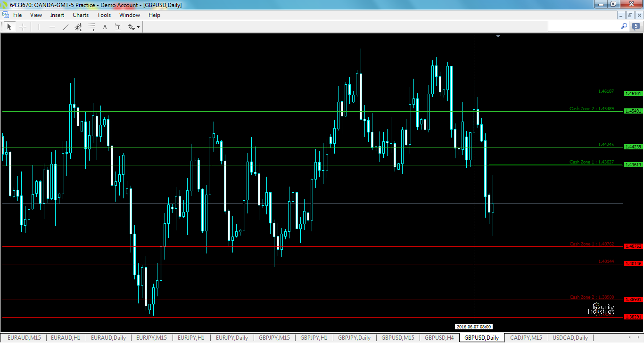The image size is (644, 343).
Task: Pick the trendline drawing tool
Action: [65, 26]
